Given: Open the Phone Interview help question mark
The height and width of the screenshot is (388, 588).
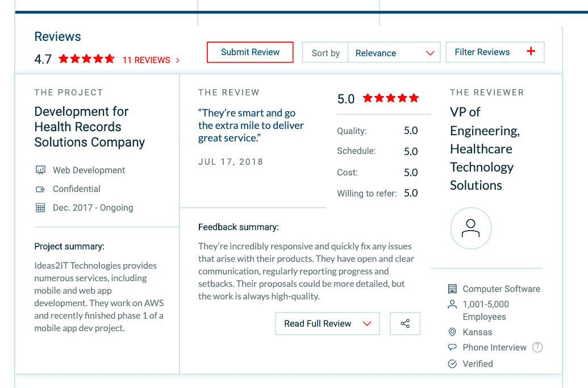Looking at the screenshot, I should click(x=537, y=347).
